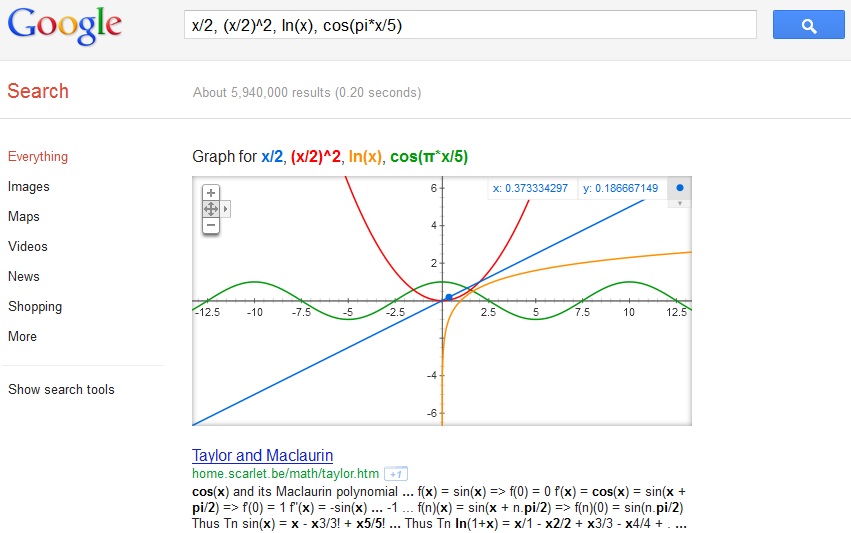Click the graph zoom in plus button
This screenshot has height=533, width=851.
click(211, 192)
